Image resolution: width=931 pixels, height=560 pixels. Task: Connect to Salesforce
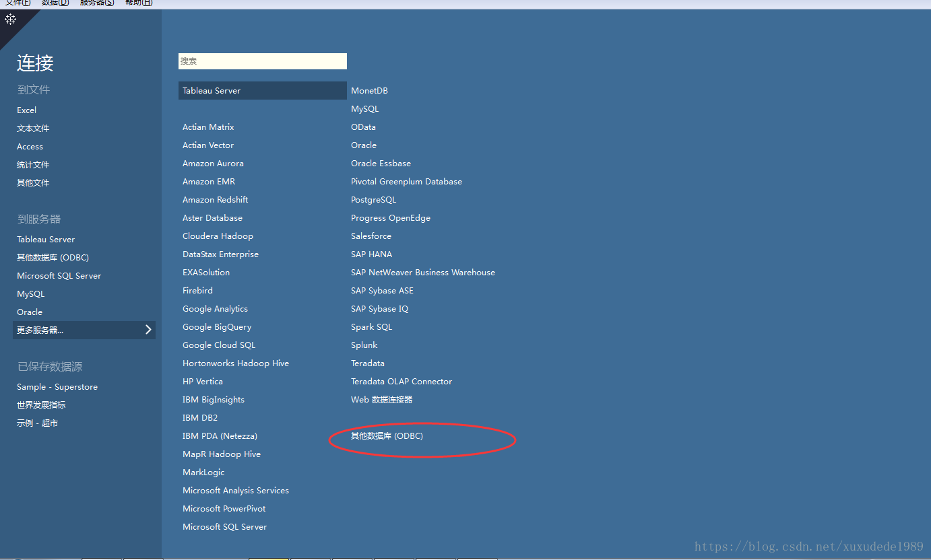click(x=371, y=236)
